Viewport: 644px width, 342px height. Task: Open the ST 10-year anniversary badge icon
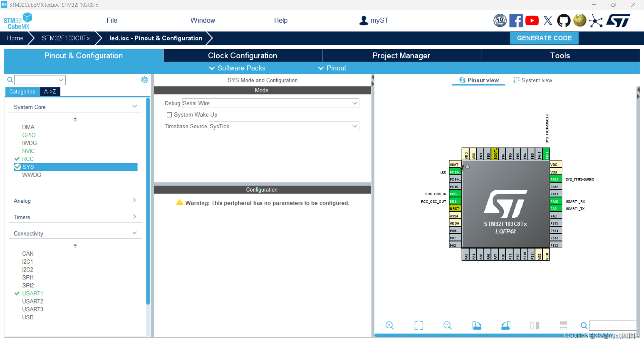click(x=500, y=20)
